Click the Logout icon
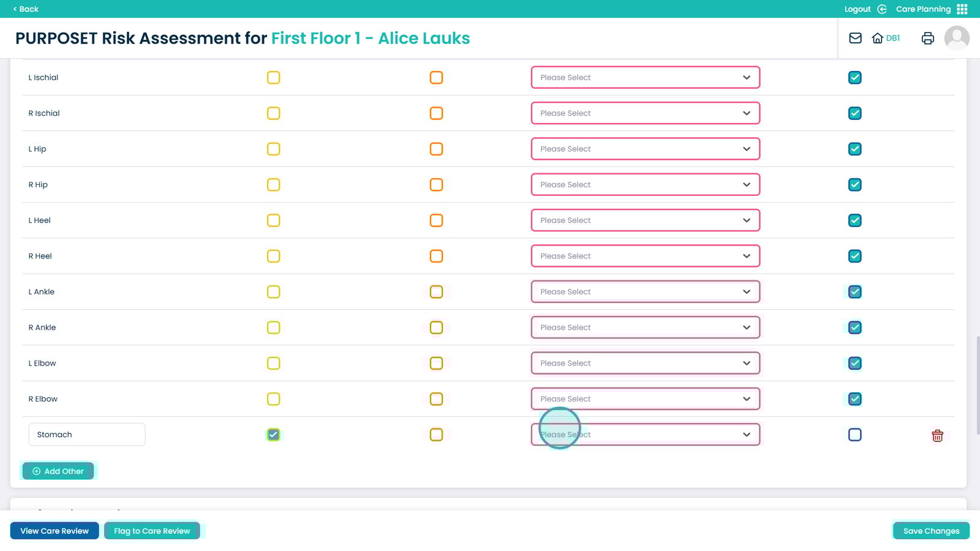980x551 pixels. [x=882, y=9]
